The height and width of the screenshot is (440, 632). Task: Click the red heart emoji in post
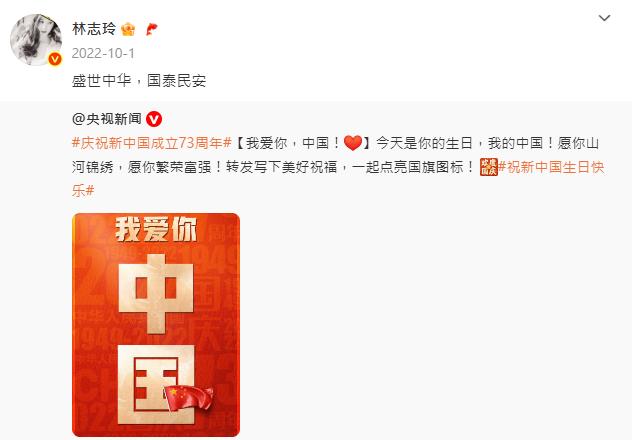(353, 143)
